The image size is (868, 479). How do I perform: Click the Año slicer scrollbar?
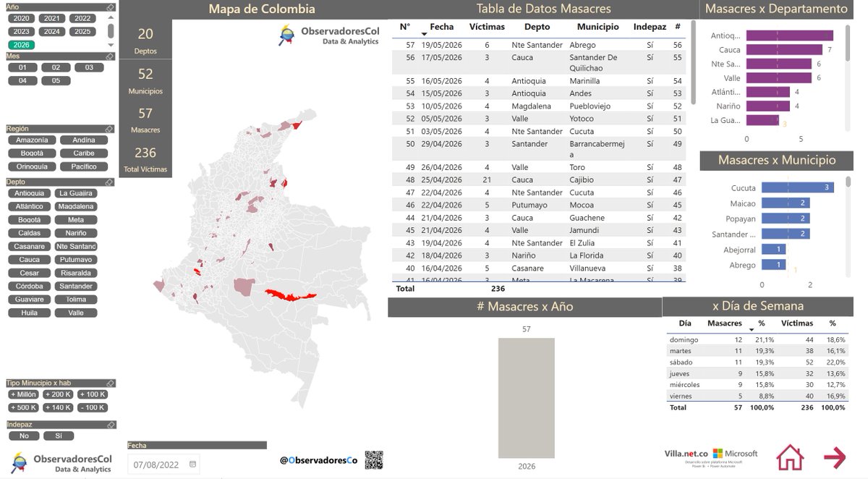(x=111, y=30)
